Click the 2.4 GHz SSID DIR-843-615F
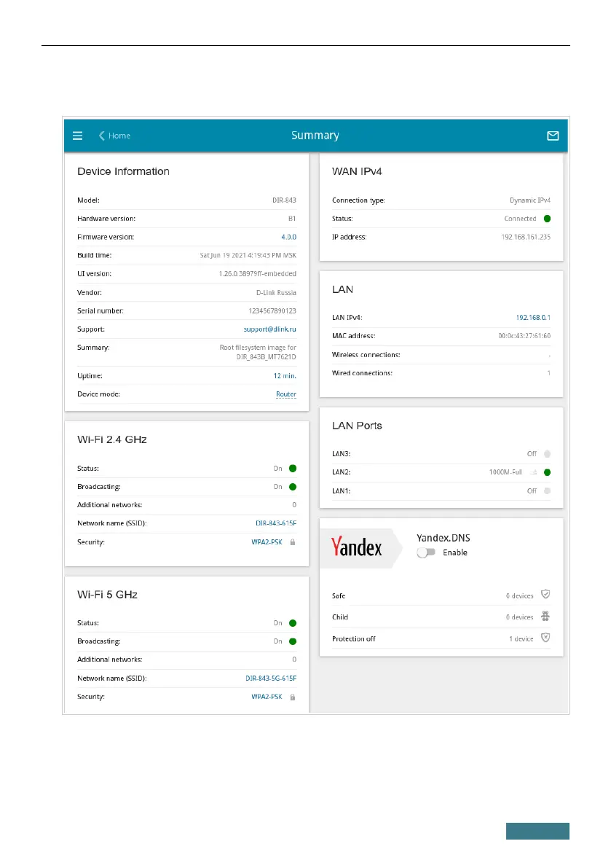 (x=276, y=523)
